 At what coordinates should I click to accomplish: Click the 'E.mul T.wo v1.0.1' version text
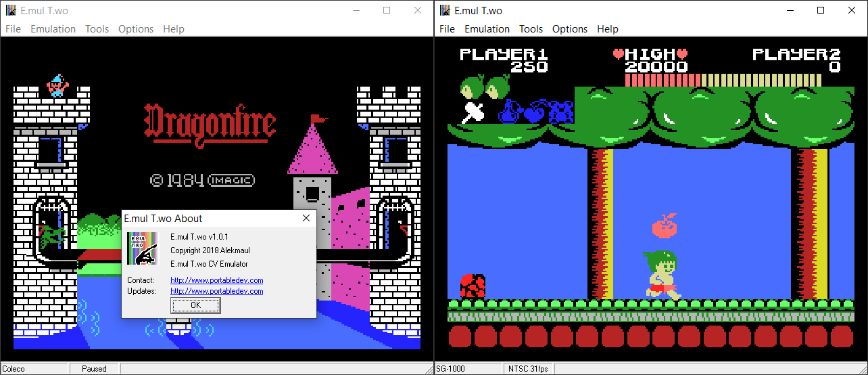pyautogui.click(x=199, y=237)
